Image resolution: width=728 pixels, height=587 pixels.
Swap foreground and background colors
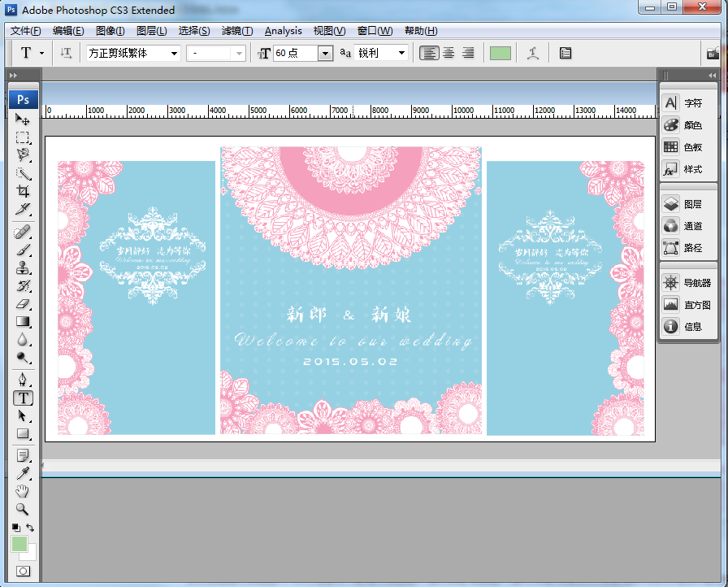[x=30, y=528]
